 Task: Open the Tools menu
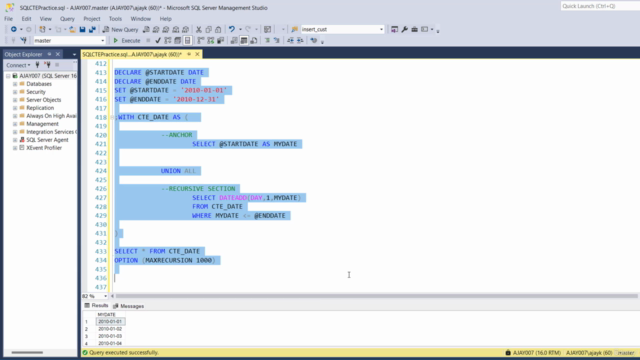(x=115, y=19)
